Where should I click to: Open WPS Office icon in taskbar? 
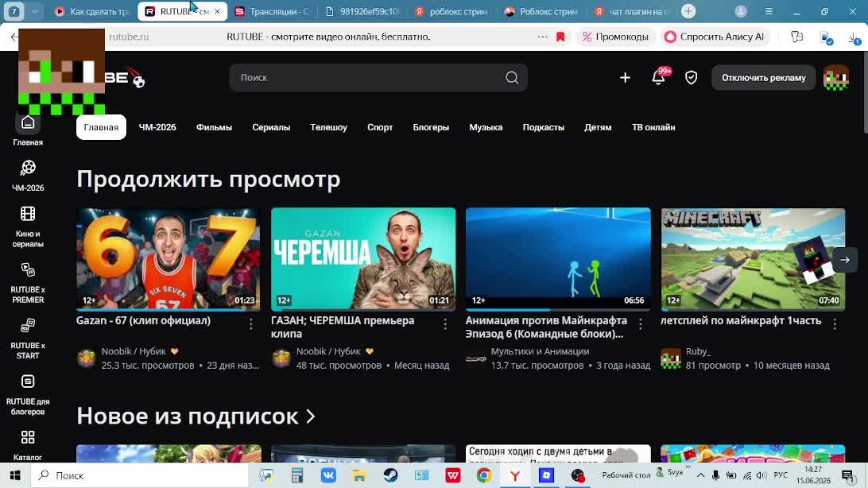point(453,475)
